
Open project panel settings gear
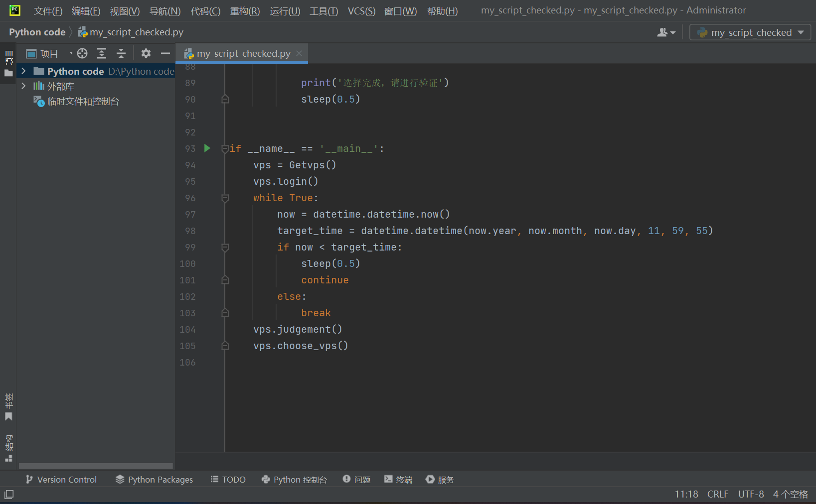tap(146, 53)
